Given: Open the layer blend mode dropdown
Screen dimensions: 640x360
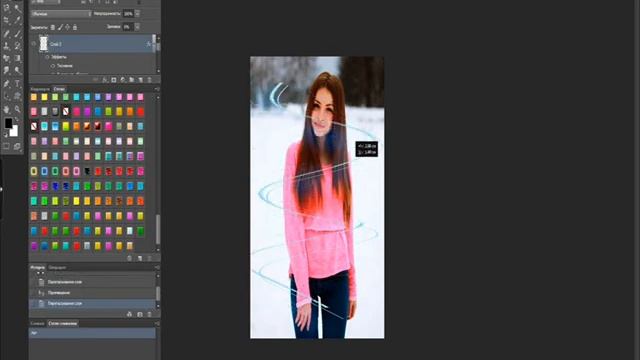Looking at the screenshot, I should point(61,14).
